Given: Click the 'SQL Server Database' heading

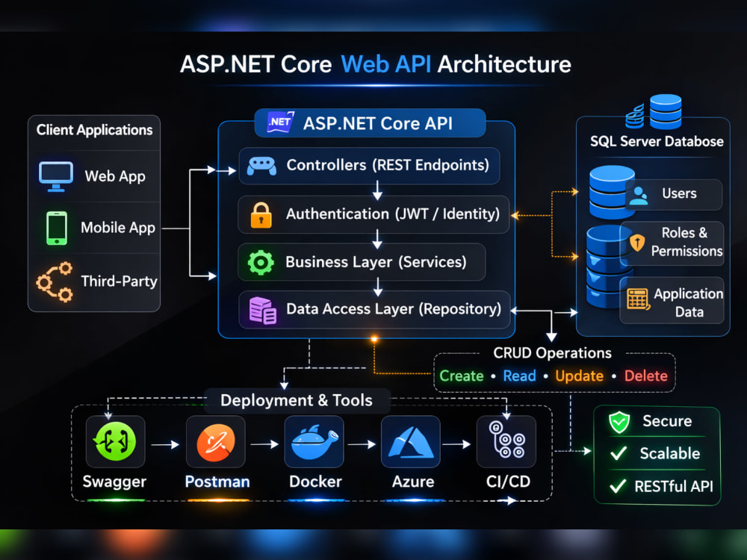Looking at the screenshot, I should [657, 141].
